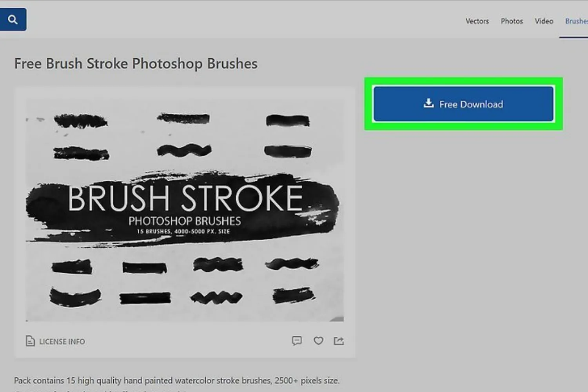Viewport: 588px width, 392px height.
Task: Click the PHOTOSHOP BRUSHES subtitle in preview
Action: tap(185, 221)
